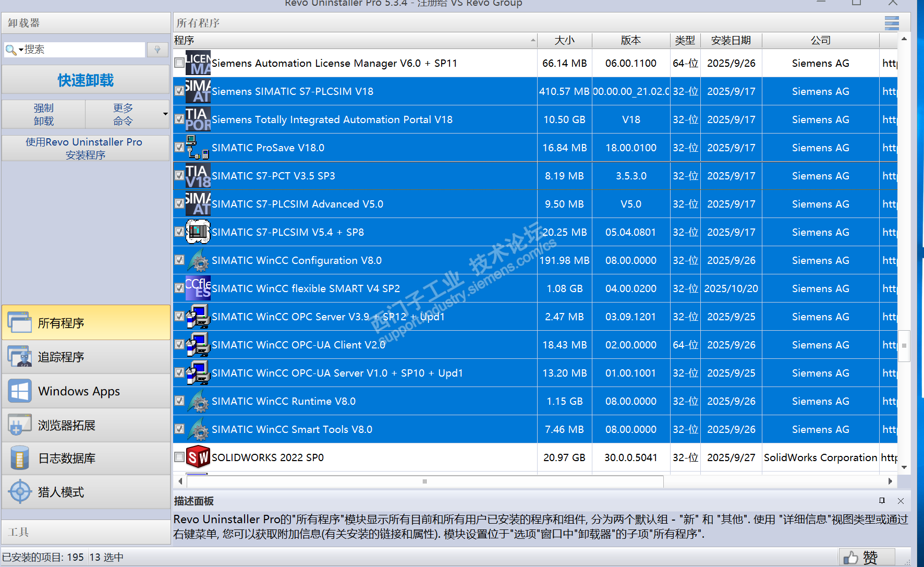The image size is (924, 567).
Task: Click the 赞 thumbs-up button
Action: tap(867, 558)
